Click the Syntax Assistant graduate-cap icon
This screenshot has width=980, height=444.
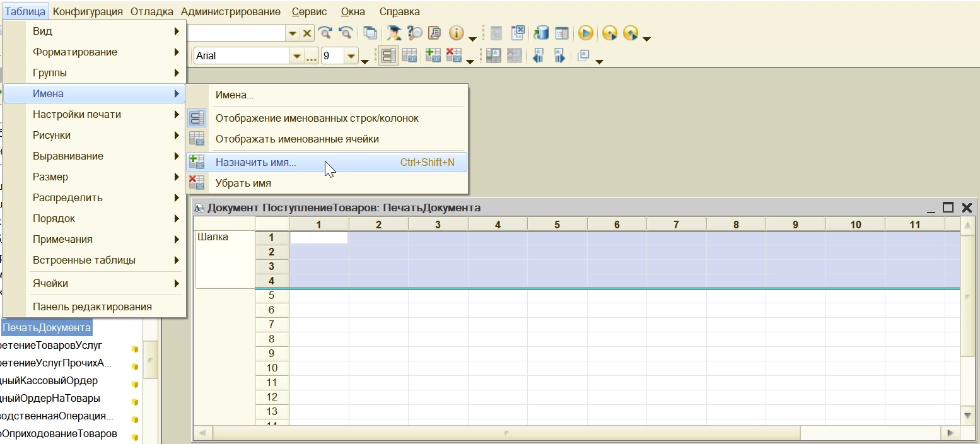point(394,33)
